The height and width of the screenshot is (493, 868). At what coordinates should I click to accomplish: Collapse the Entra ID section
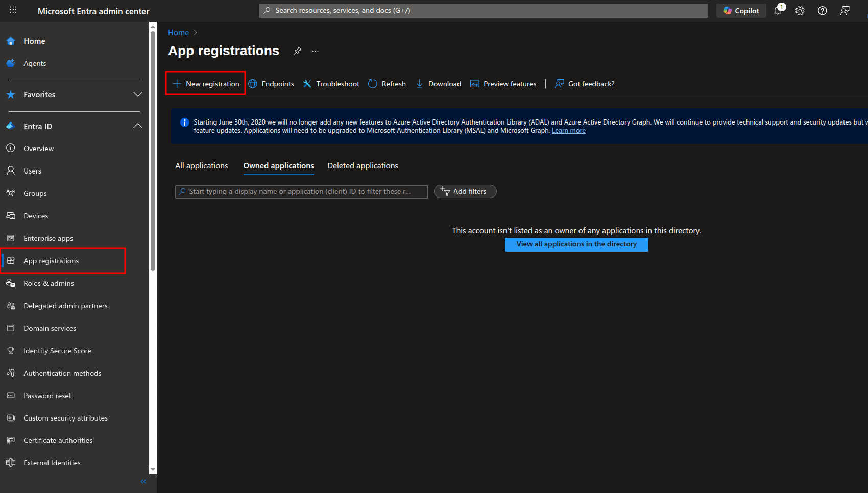pyautogui.click(x=137, y=126)
